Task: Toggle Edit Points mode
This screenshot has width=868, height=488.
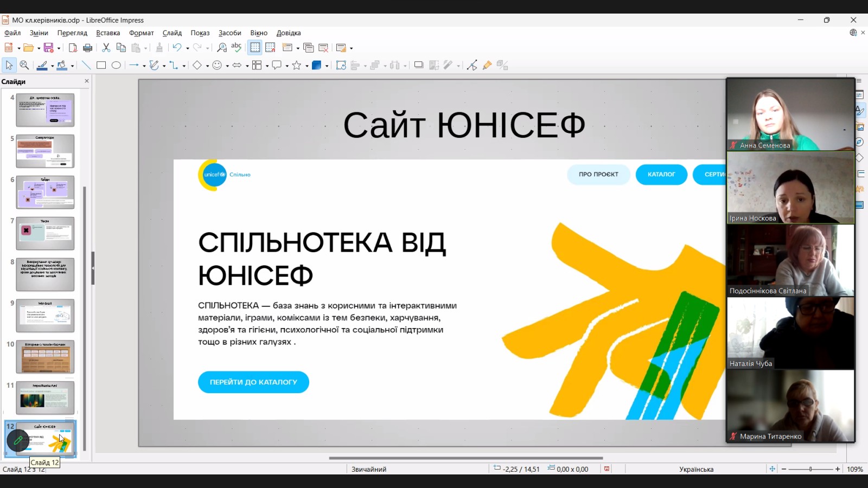Action: [x=472, y=65]
